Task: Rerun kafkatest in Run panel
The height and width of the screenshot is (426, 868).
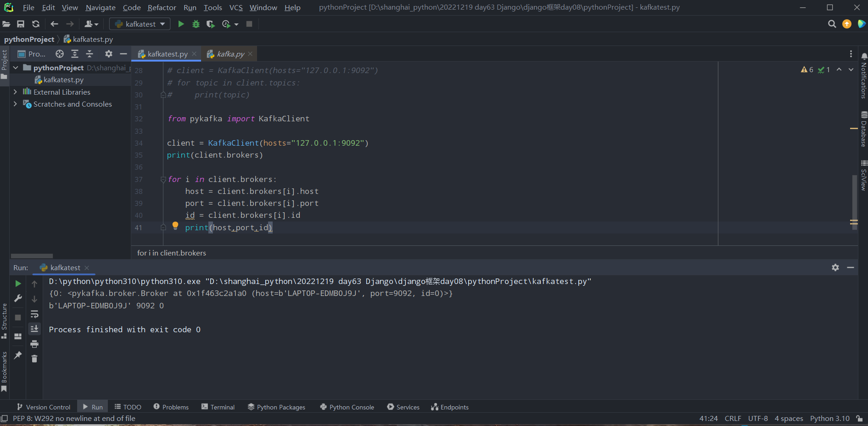Action: (x=18, y=284)
